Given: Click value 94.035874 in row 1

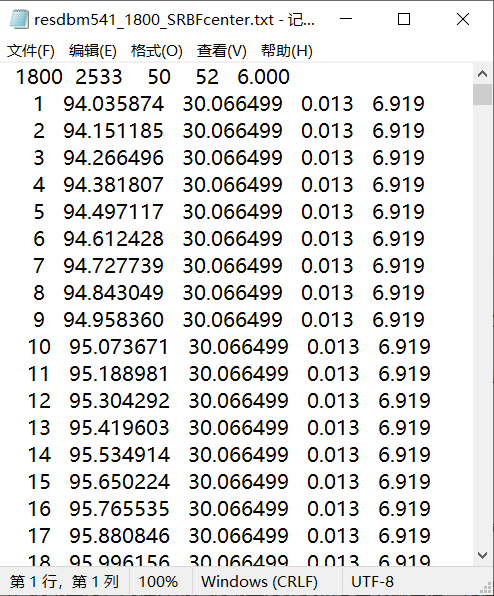Looking at the screenshot, I should tap(113, 104).
